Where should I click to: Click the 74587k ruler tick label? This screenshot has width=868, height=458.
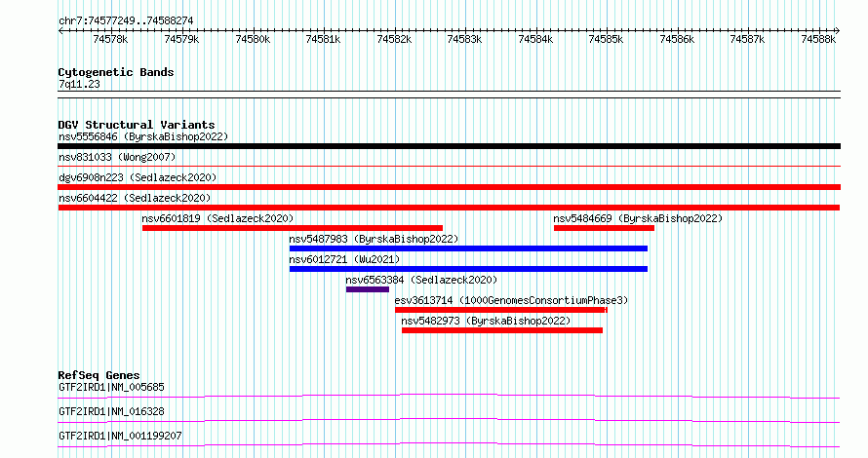747,39
